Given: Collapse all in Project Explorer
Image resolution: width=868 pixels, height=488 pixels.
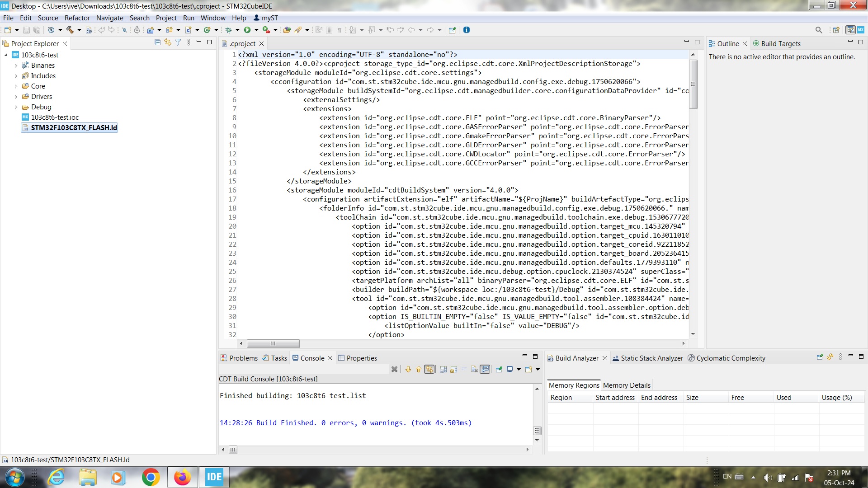Looking at the screenshot, I should click(157, 42).
